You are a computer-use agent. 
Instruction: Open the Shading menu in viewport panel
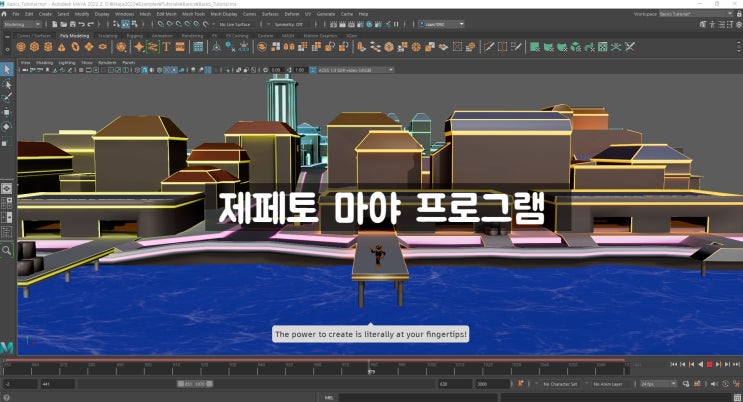pyautogui.click(x=45, y=63)
